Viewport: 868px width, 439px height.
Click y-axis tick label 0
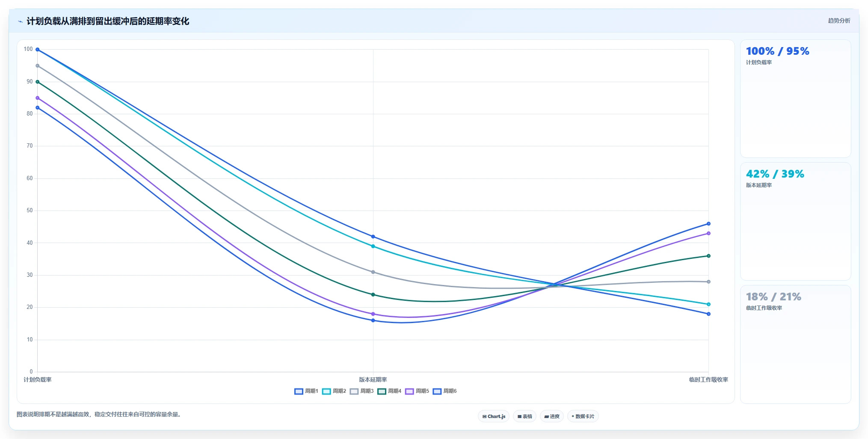point(31,372)
